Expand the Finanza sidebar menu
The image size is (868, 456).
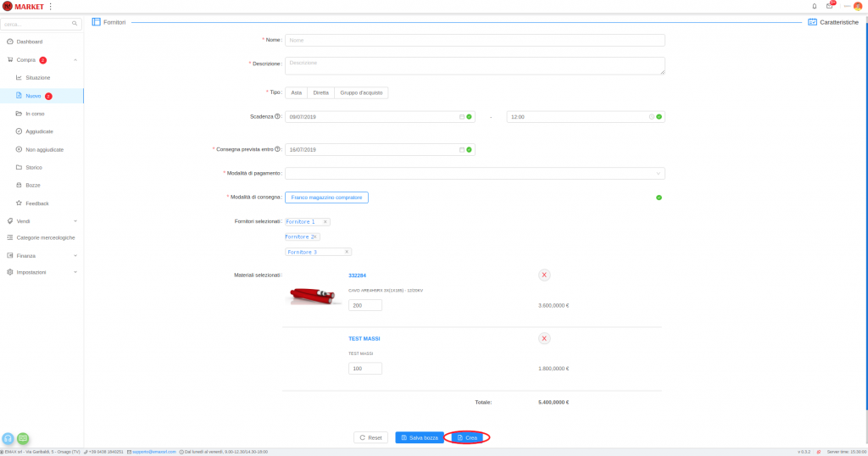pos(42,255)
